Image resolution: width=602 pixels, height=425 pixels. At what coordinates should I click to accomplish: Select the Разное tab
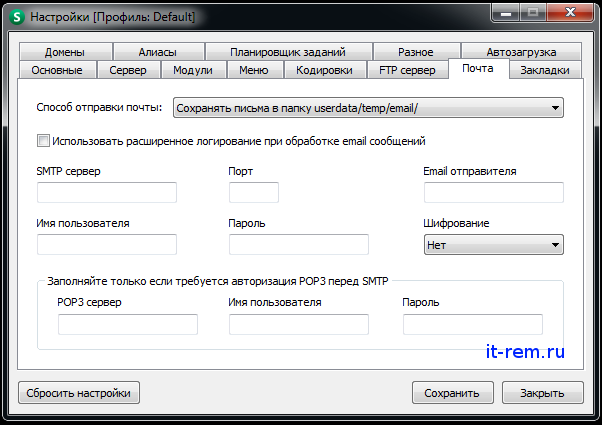416,52
